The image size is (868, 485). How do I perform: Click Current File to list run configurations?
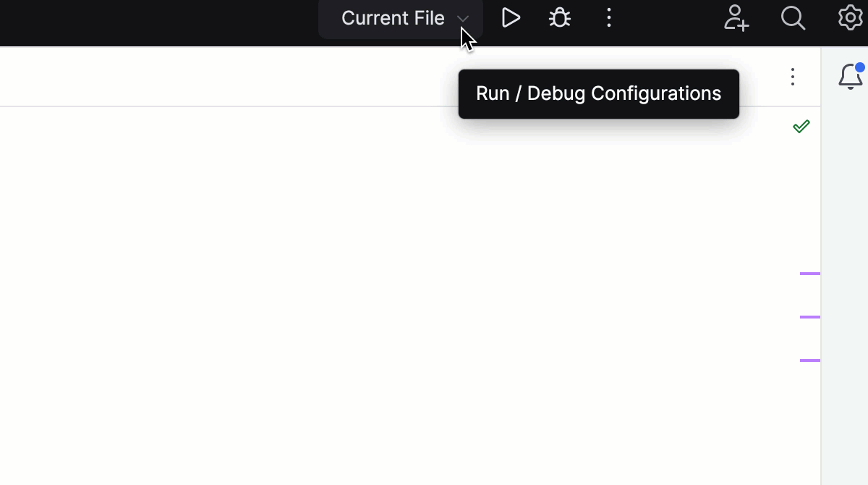(x=392, y=17)
